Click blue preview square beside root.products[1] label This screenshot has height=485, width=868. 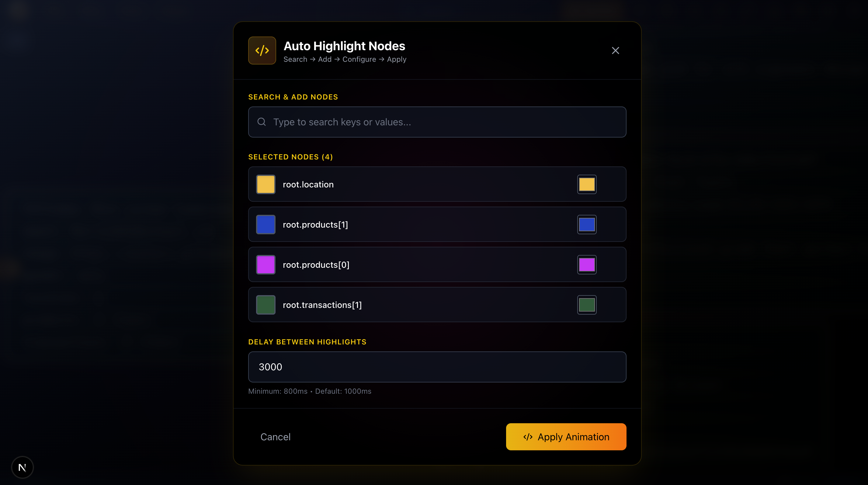[266, 225]
